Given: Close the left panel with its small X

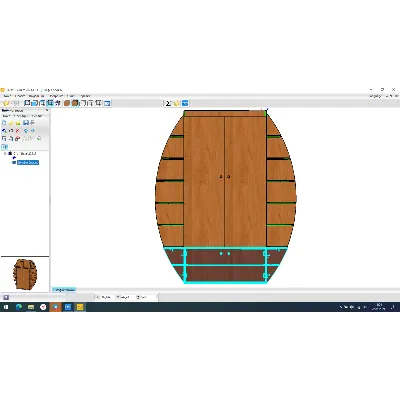Looking at the screenshot, I should (47, 110).
